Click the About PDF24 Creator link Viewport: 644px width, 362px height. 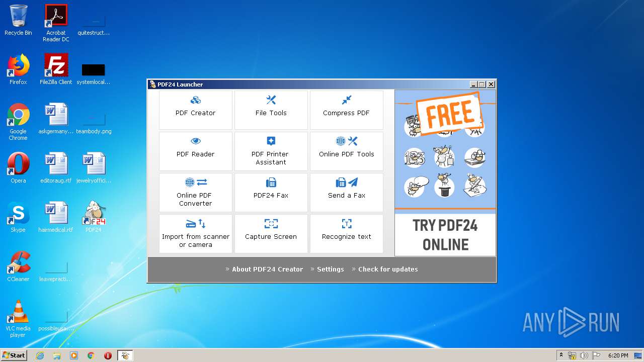(x=267, y=269)
